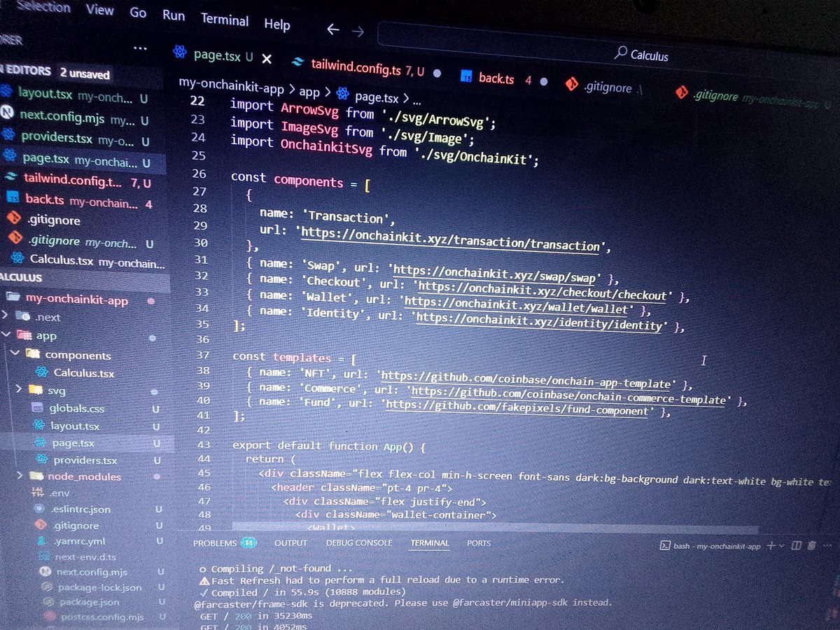The height and width of the screenshot is (630, 840).
Task: Open the Selection menu
Action: [43, 7]
